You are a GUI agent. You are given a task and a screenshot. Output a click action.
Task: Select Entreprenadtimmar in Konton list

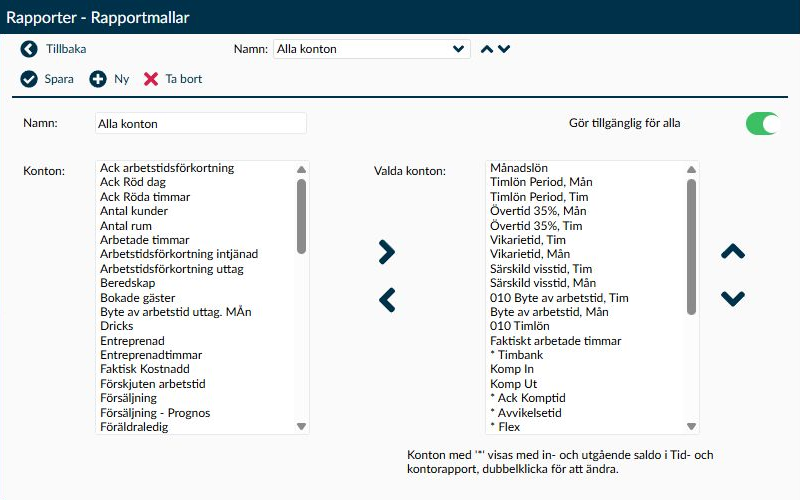coord(151,355)
